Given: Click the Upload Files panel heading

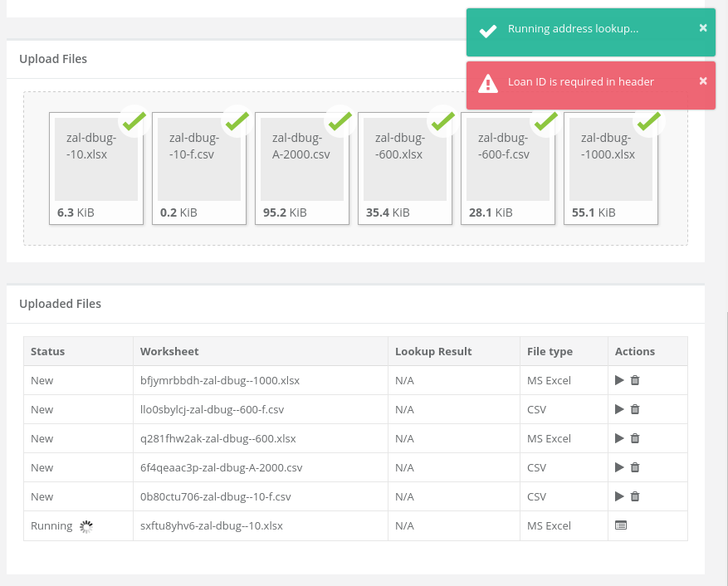Looking at the screenshot, I should [53, 59].
